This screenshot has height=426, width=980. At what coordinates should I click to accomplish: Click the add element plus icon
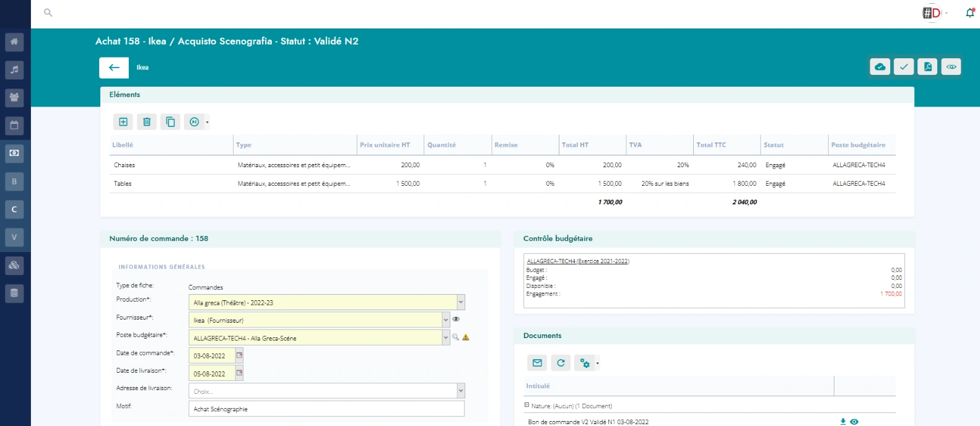point(123,122)
